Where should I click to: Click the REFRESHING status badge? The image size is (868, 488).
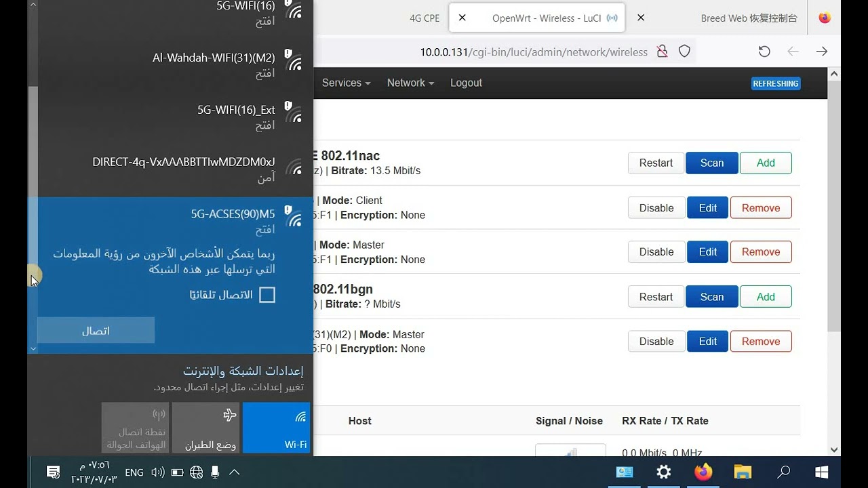776,83
